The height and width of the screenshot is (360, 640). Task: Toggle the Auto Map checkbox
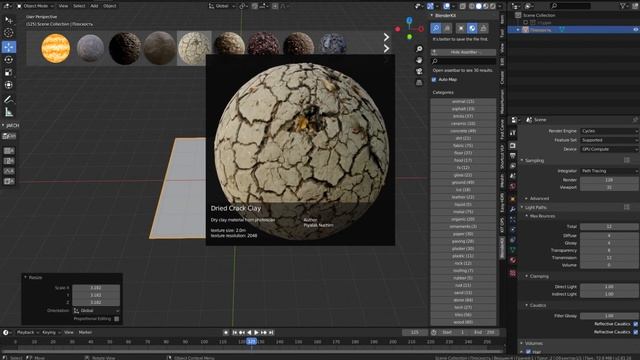point(434,80)
